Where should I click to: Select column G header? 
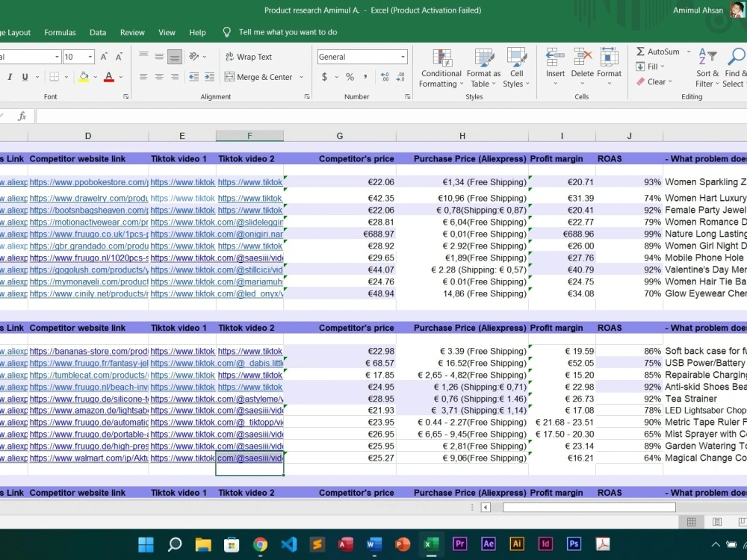(340, 136)
